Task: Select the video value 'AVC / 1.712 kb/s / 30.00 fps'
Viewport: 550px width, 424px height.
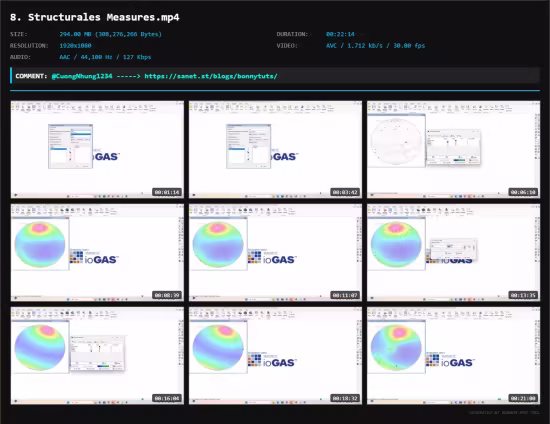Action: [x=375, y=46]
